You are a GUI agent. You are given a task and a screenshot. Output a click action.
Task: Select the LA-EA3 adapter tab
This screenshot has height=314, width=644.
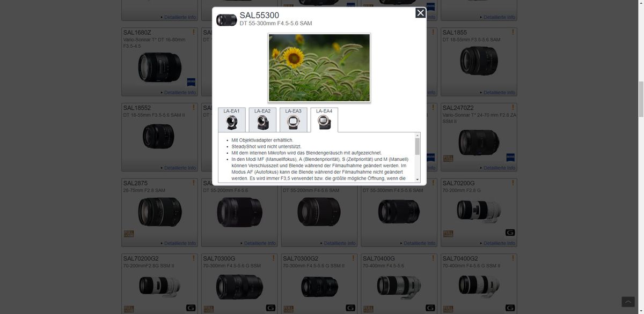tap(293, 120)
